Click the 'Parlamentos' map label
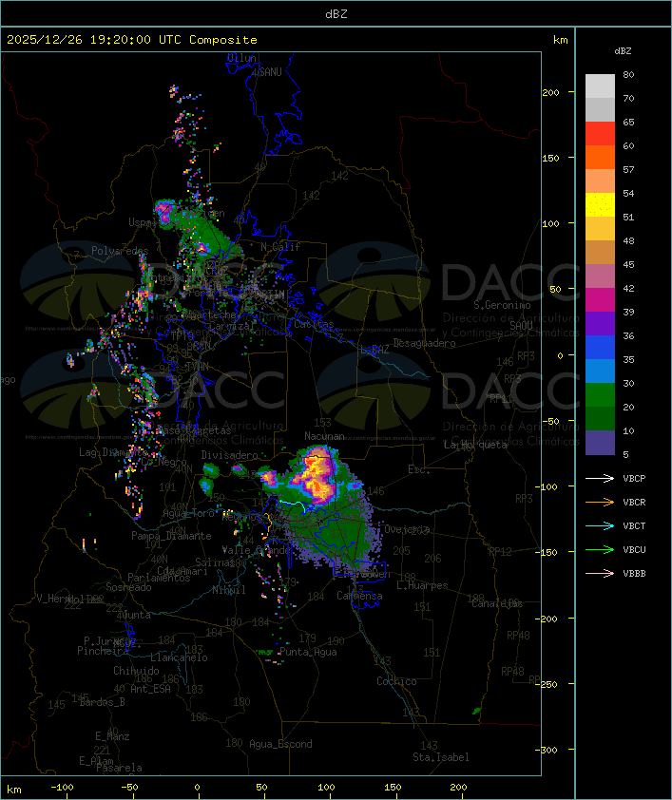The height and width of the screenshot is (800, 672). coord(159,578)
